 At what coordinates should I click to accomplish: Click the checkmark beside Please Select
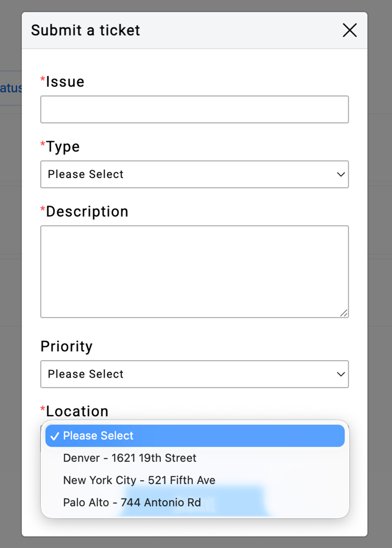pyautogui.click(x=54, y=436)
